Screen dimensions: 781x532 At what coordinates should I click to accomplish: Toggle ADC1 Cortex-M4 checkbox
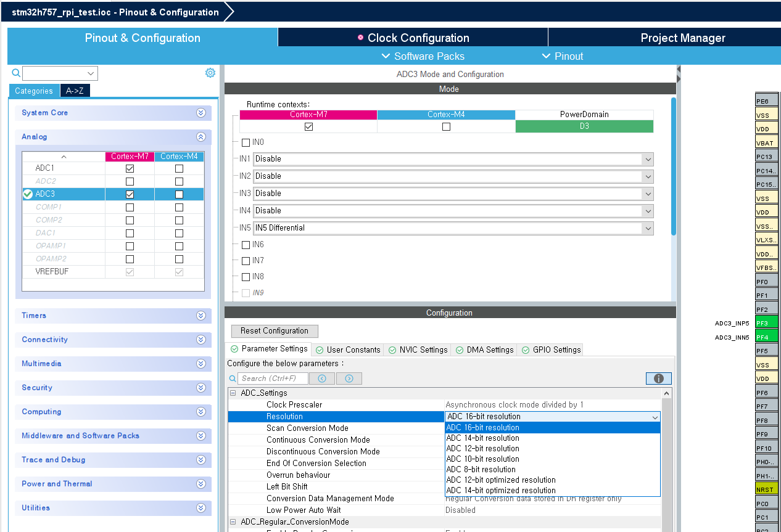click(x=179, y=168)
